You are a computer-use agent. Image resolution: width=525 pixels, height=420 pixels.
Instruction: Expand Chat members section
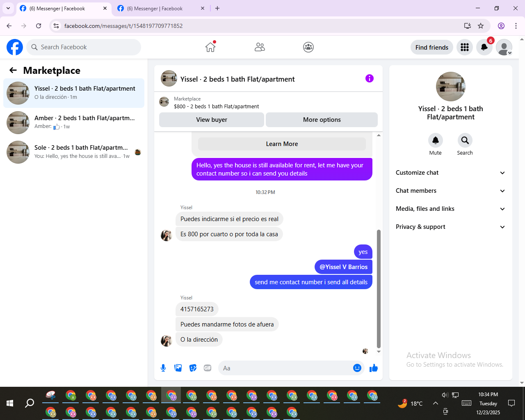(451, 191)
